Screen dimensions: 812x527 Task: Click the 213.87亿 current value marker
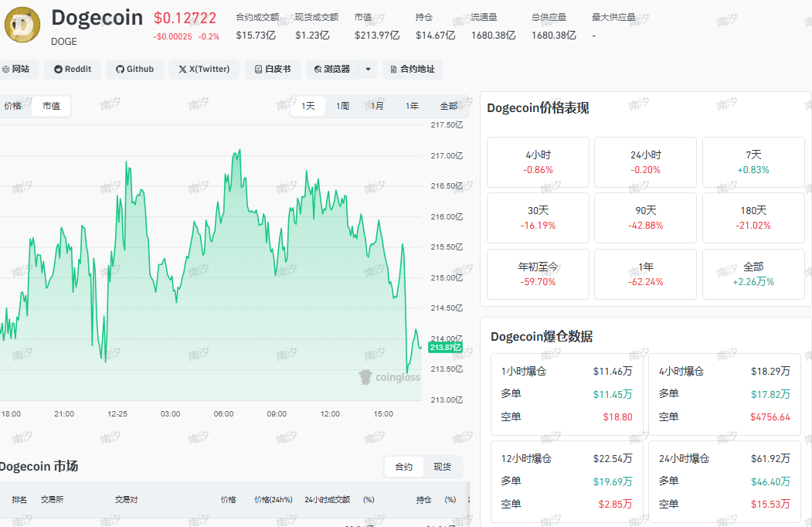[445, 347]
